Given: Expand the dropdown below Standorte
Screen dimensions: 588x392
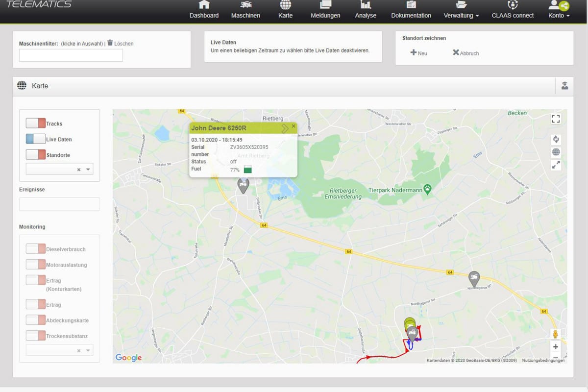Looking at the screenshot, I should (x=88, y=170).
